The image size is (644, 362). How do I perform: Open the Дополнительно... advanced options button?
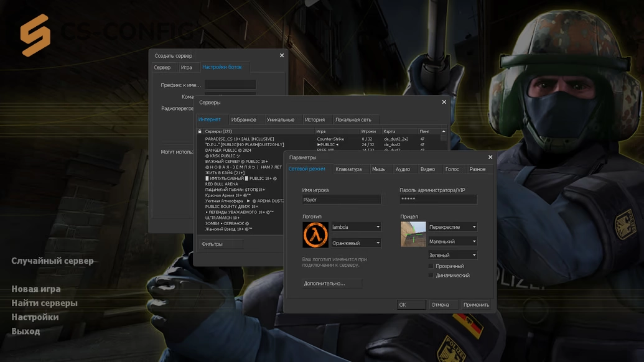[x=332, y=283]
